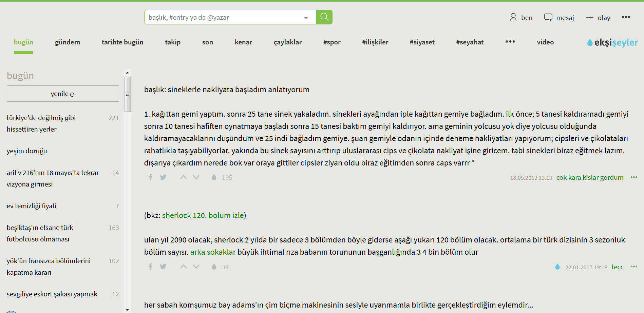Image resolution: width=644 pixels, height=313 pixels.
Task: Click the green search magnifier button
Action: 324,17
